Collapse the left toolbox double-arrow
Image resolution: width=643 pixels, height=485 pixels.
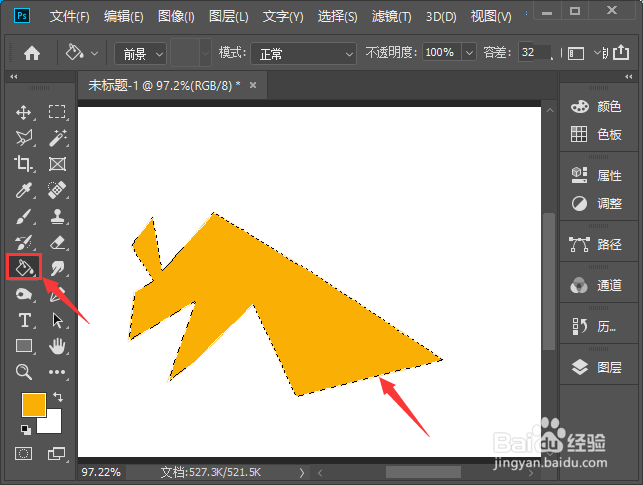click(14, 77)
